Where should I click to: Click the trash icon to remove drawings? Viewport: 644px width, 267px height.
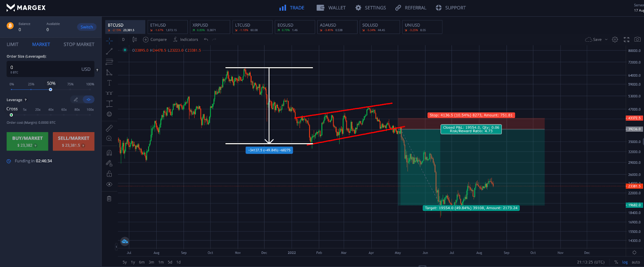pos(109,199)
